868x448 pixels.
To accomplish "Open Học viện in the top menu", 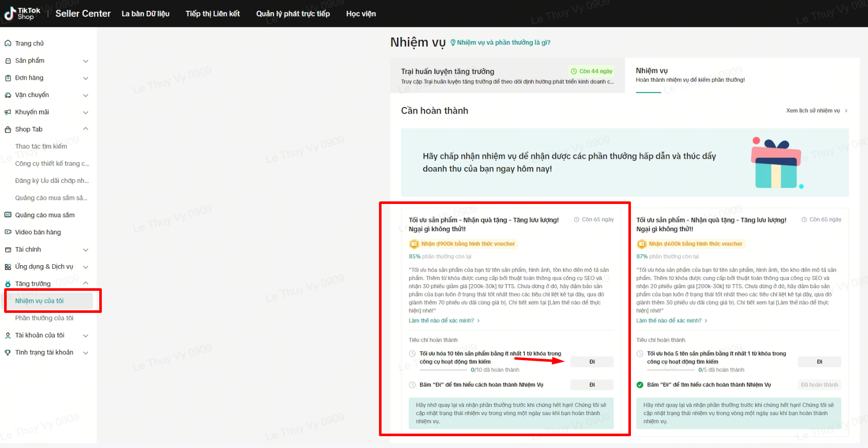I will 361,14.
